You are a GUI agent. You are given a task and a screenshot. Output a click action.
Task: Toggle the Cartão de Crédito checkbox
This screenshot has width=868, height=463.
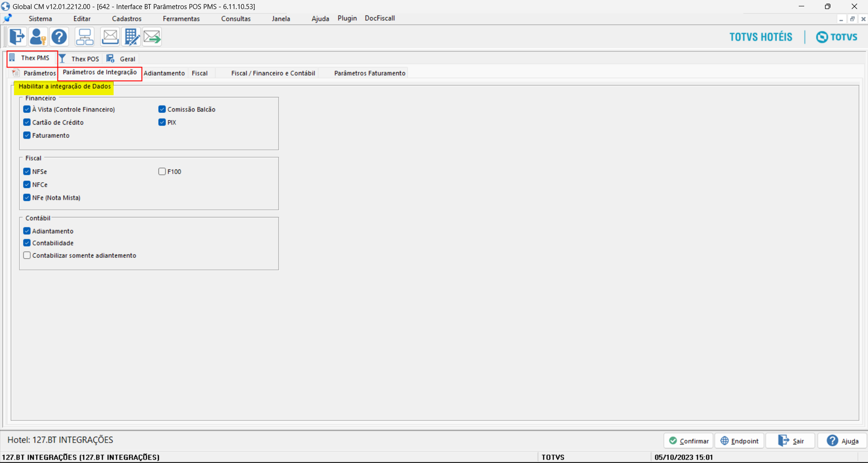(x=27, y=122)
